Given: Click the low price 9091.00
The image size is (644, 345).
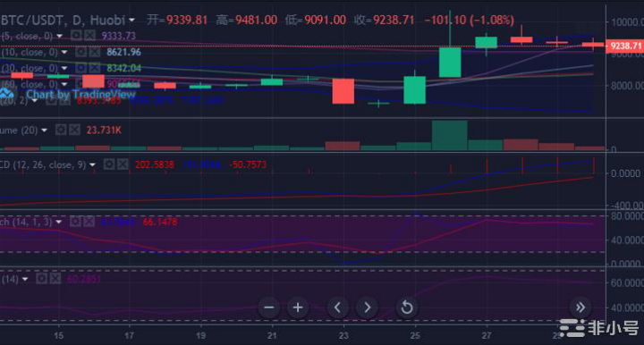Looking at the screenshot, I should 325,20.
